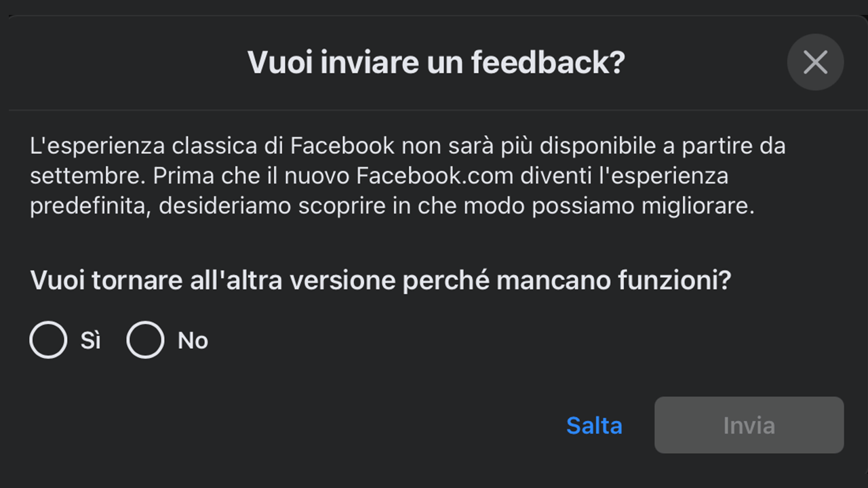The height and width of the screenshot is (488, 868).
Task: Dismiss the dialog using the round X icon
Action: pos(815,62)
